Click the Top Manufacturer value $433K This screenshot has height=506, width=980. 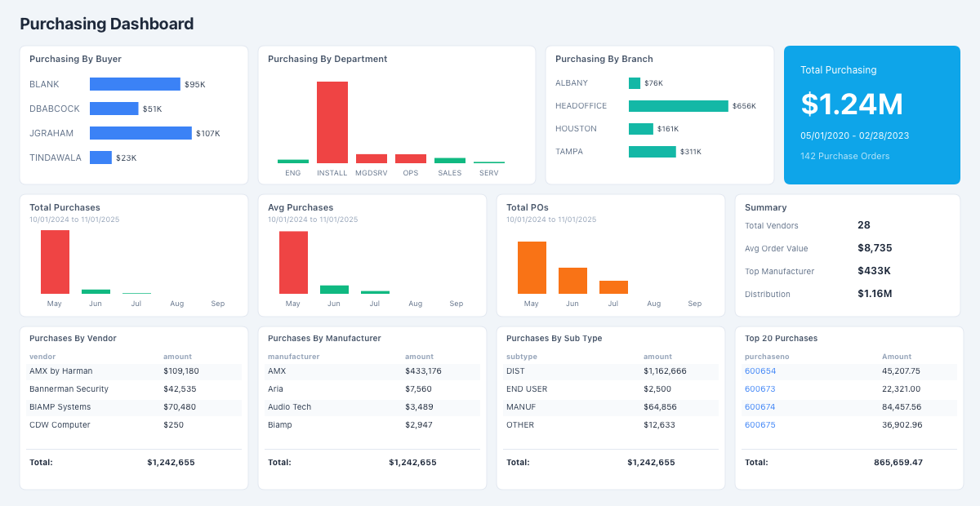874,271
